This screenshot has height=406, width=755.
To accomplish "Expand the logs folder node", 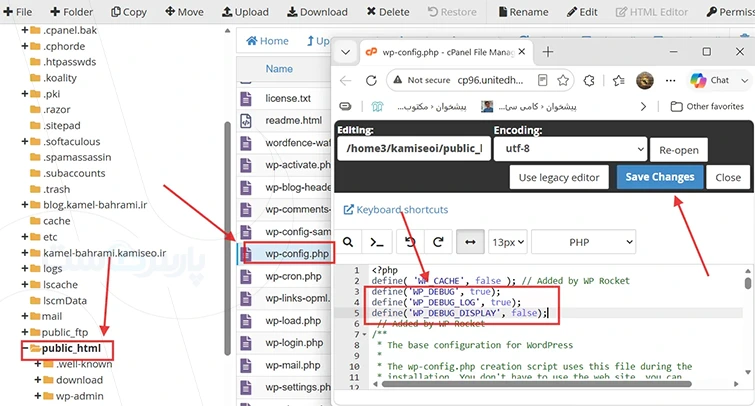I will pos(25,268).
